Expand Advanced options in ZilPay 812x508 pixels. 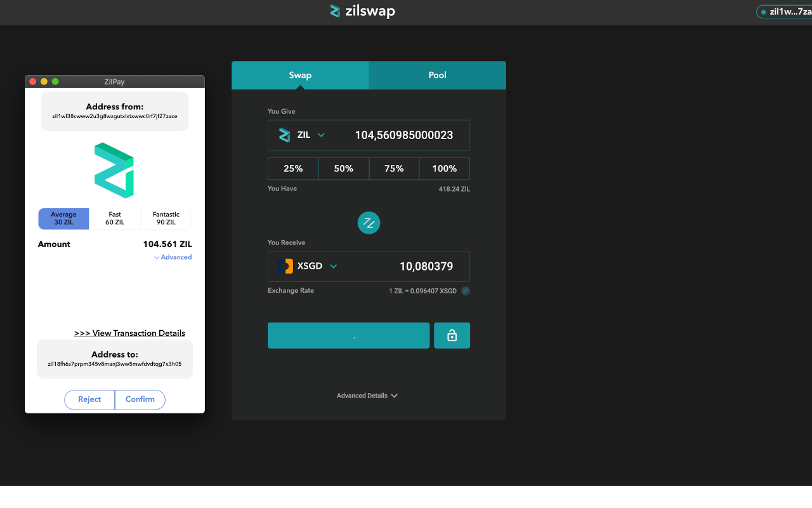pyautogui.click(x=173, y=257)
